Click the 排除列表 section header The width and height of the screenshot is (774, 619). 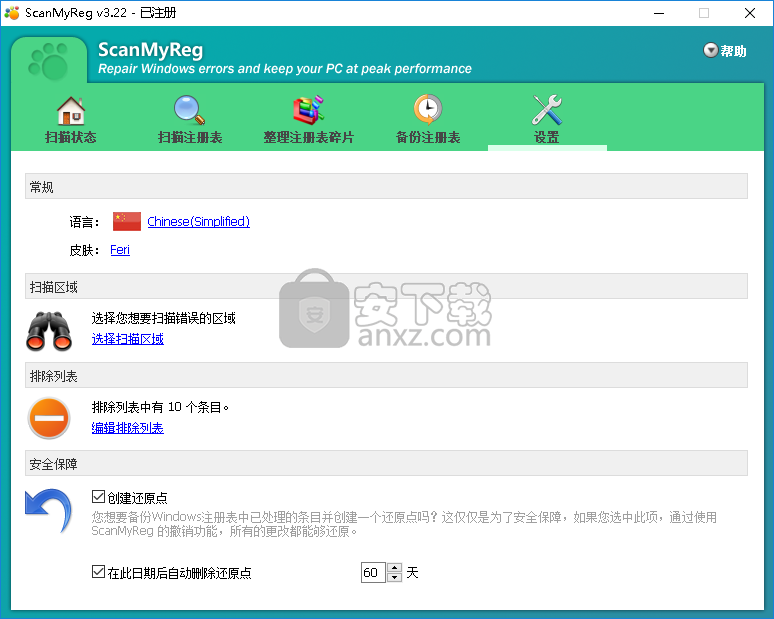[x=387, y=375]
